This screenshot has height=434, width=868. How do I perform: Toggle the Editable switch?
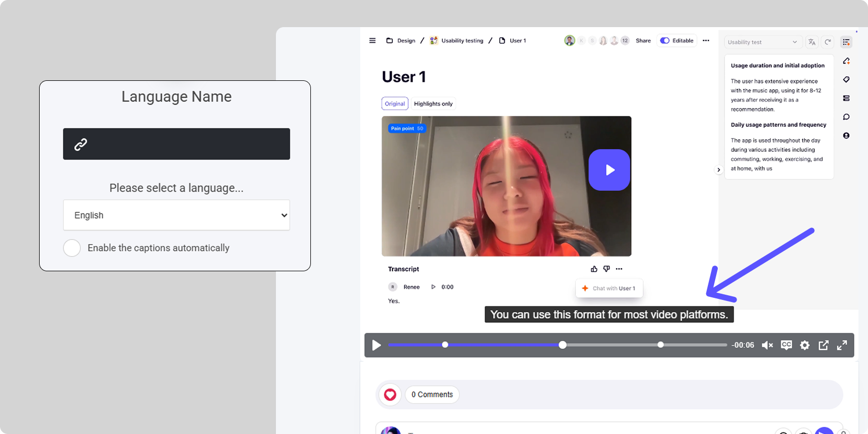click(665, 41)
